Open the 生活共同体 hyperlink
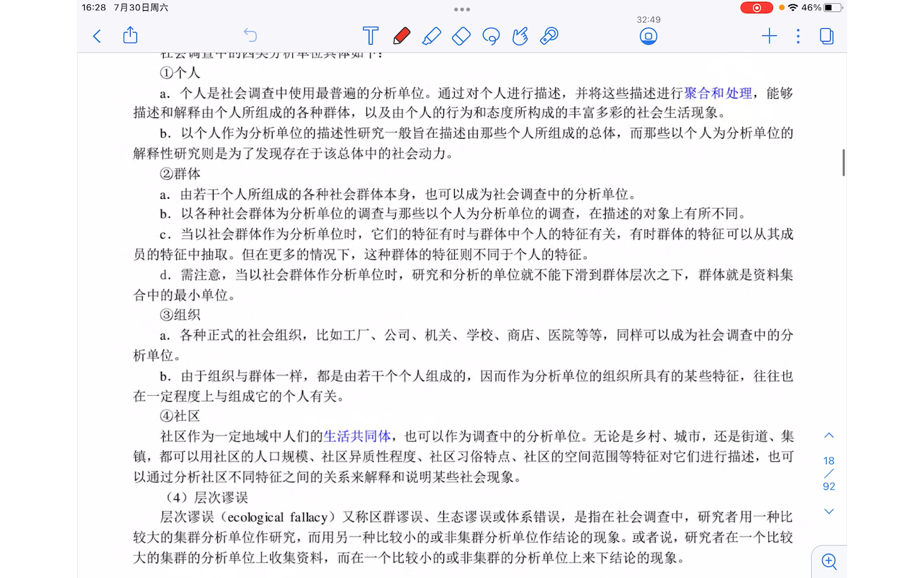The width and height of the screenshot is (924, 578). tap(357, 436)
